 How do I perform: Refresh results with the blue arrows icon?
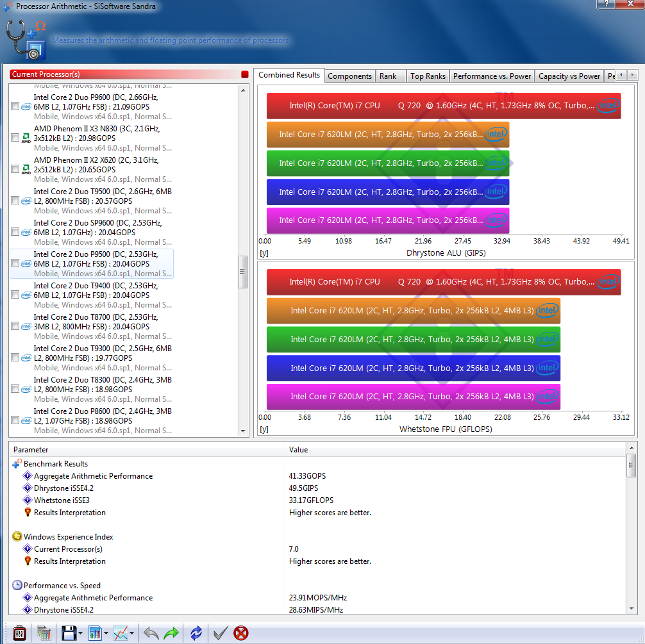(x=196, y=633)
